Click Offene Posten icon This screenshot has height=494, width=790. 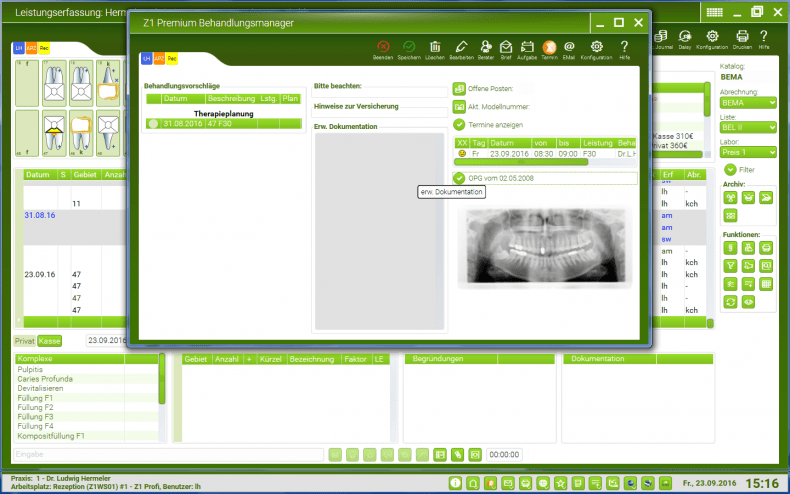[459, 89]
